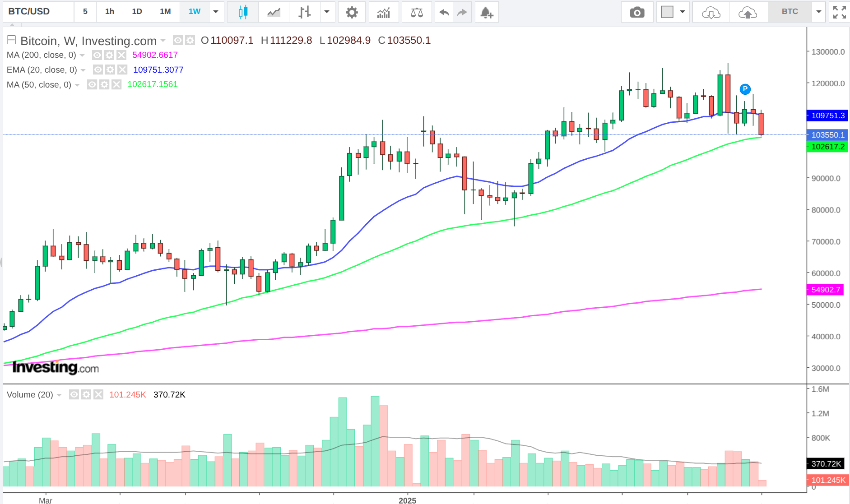This screenshot has width=850, height=504.
Task: Switch to the 1D timeframe
Action: pyautogui.click(x=137, y=12)
